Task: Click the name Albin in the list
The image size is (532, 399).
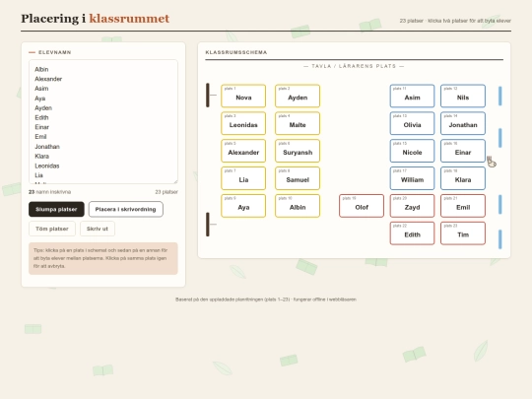Action: coord(41,69)
